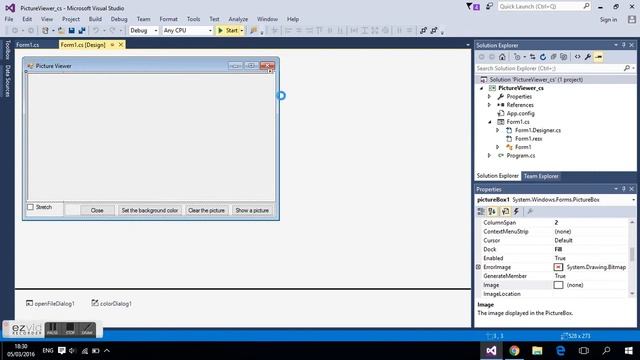Viewport: 640px width, 360px height.
Task: Open the Build menu
Action: (95, 19)
